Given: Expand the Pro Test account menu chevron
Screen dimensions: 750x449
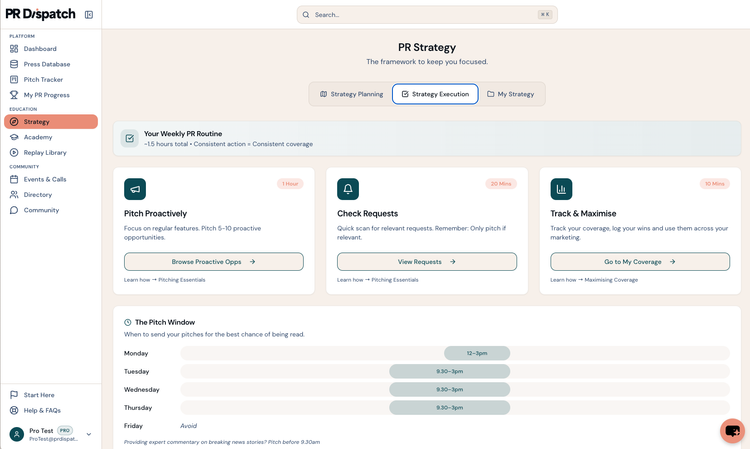Looking at the screenshot, I should (x=88, y=434).
